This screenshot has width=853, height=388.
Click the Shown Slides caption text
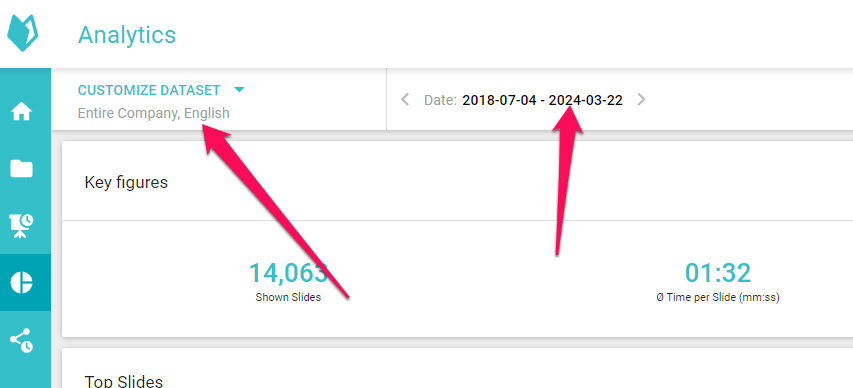tap(288, 298)
